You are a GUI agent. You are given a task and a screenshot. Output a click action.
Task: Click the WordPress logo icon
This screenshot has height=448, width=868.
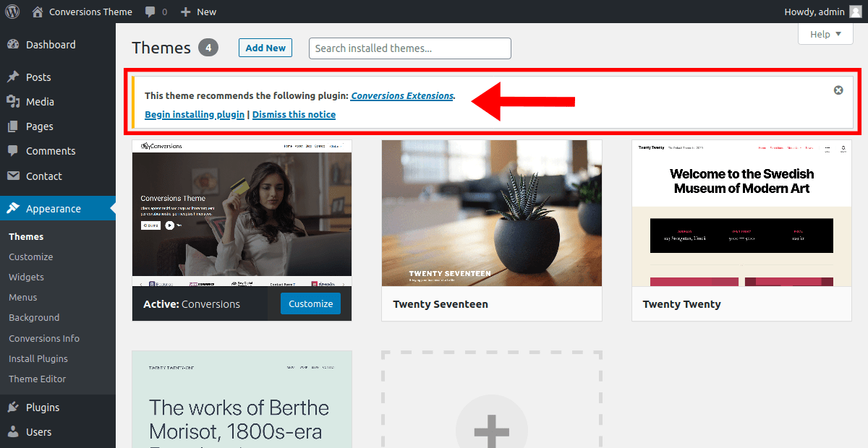tap(12, 12)
